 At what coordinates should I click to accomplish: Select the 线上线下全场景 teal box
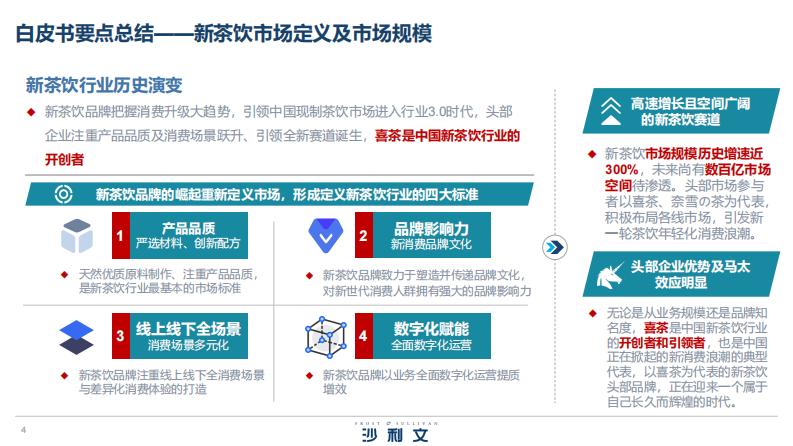coord(189,336)
